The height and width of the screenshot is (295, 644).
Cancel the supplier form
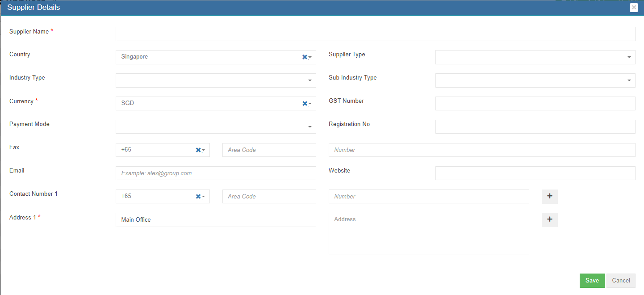click(621, 281)
